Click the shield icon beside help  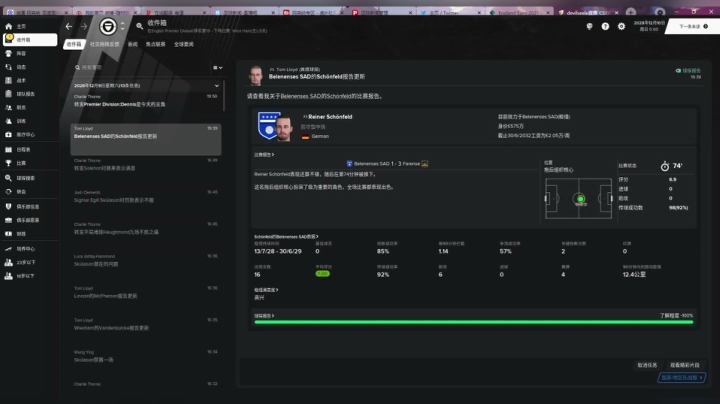(590, 27)
